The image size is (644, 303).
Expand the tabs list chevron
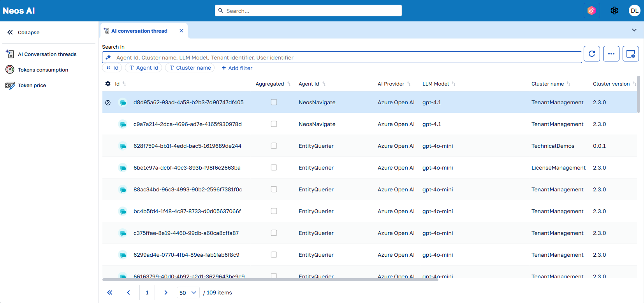pos(634,30)
